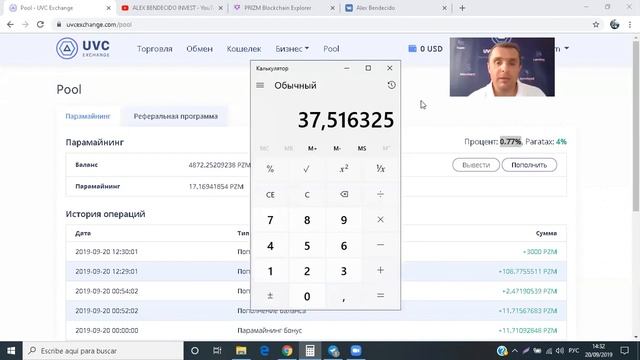Click the reciprocal 1/x key
This screenshot has width=640, height=360.
380,169
